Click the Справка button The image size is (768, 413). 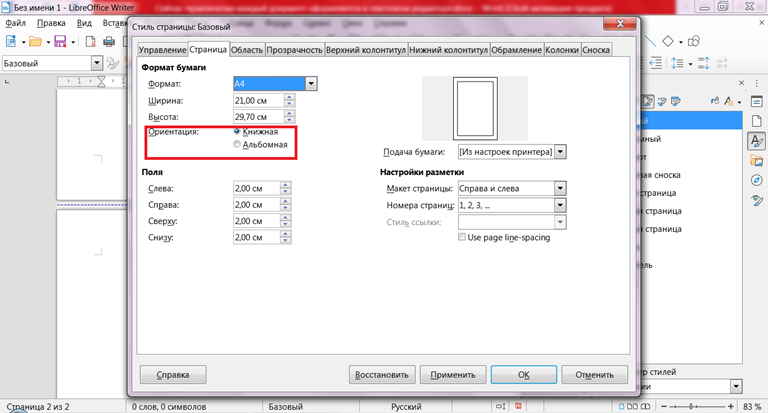(x=173, y=375)
